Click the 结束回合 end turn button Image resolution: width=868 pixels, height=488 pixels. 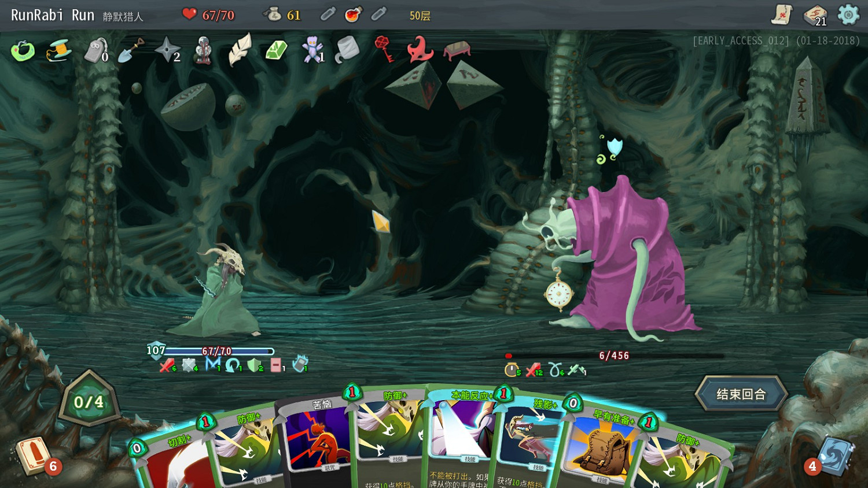point(741,394)
